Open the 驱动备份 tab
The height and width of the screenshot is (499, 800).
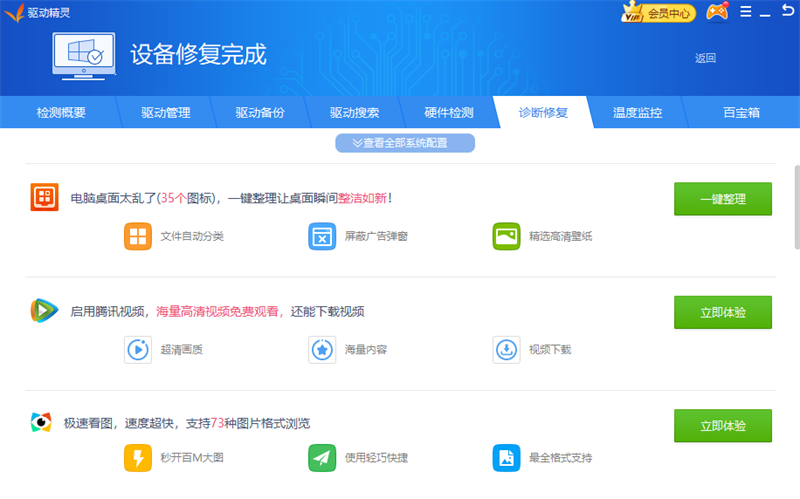pyautogui.click(x=260, y=112)
